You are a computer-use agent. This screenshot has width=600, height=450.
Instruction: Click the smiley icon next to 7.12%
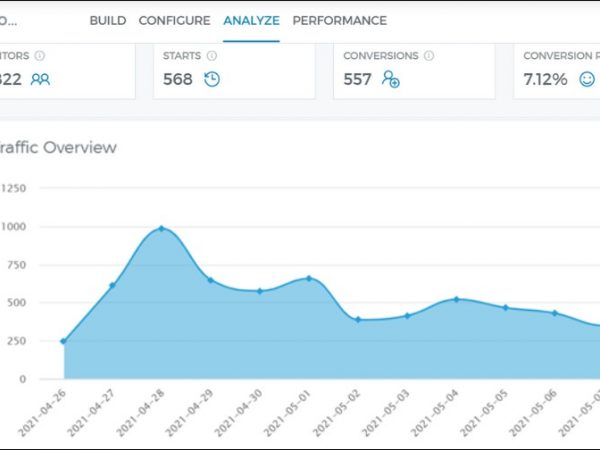587,79
